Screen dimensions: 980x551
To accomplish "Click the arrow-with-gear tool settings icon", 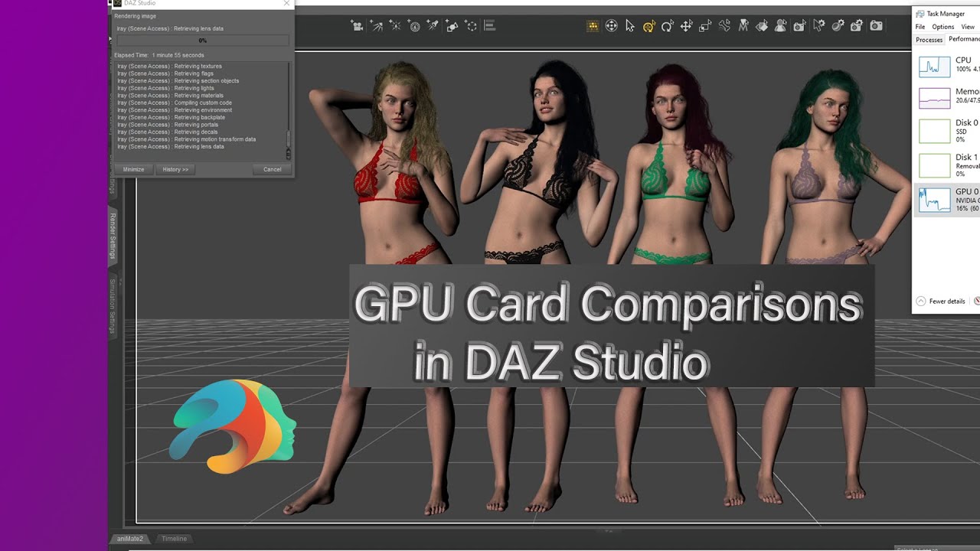I will click(x=818, y=26).
